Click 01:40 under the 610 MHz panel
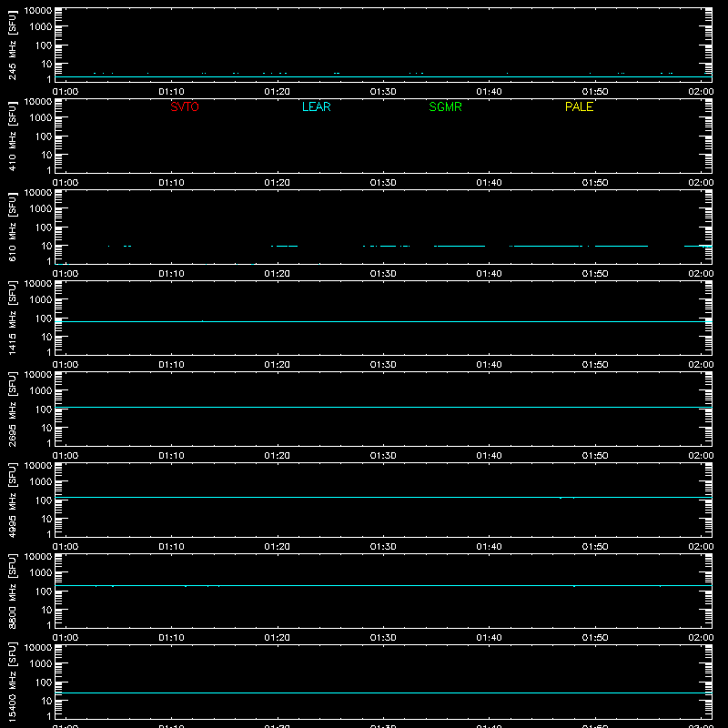The width and height of the screenshot is (728, 728). click(489, 274)
